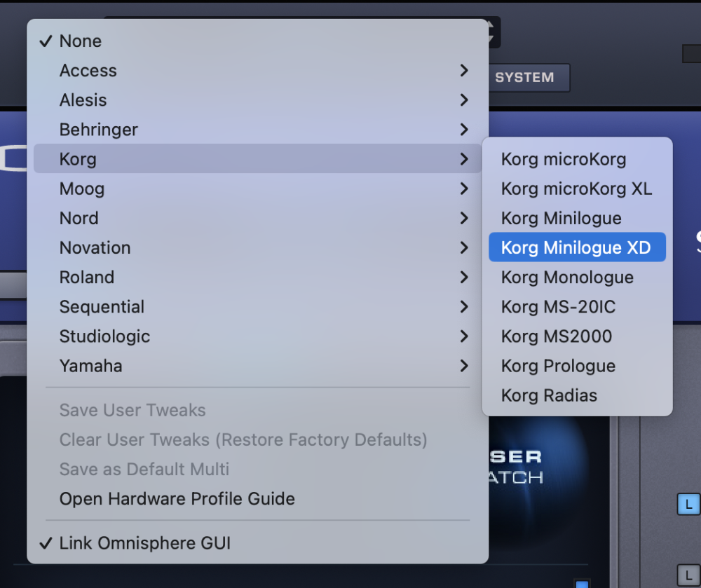The width and height of the screenshot is (701, 588).
Task: Click the gray L button below
Action: coord(688,576)
